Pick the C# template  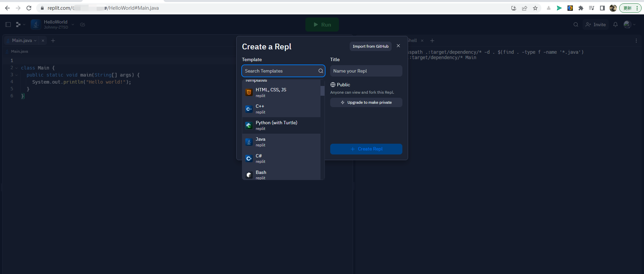pyautogui.click(x=281, y=158)
